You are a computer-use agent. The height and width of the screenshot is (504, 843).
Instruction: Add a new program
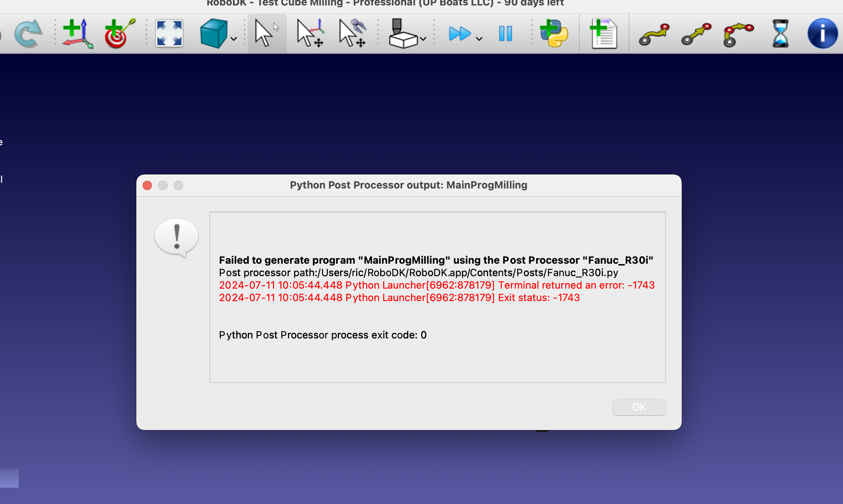coord(604,33)
